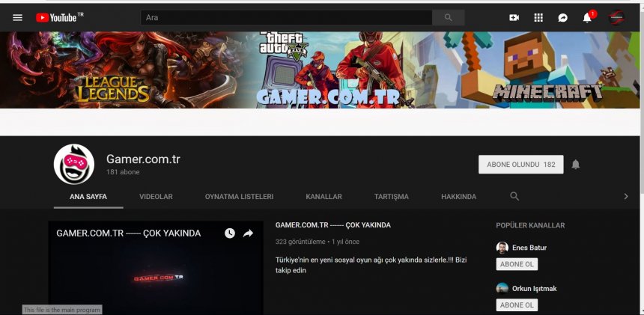Open the hamburger guide menu
The width and height of the screenshot is (644, 315).
[17, 18]
